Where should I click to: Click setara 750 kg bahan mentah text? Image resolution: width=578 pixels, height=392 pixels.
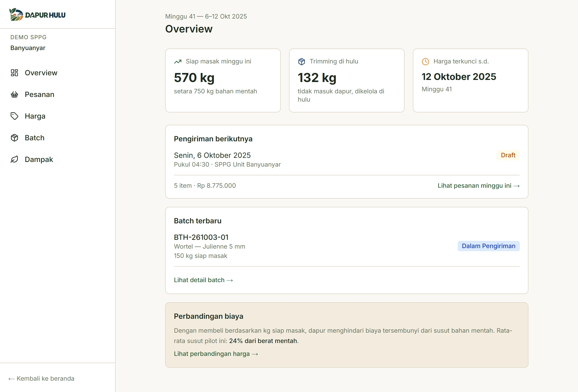(215, 91)
